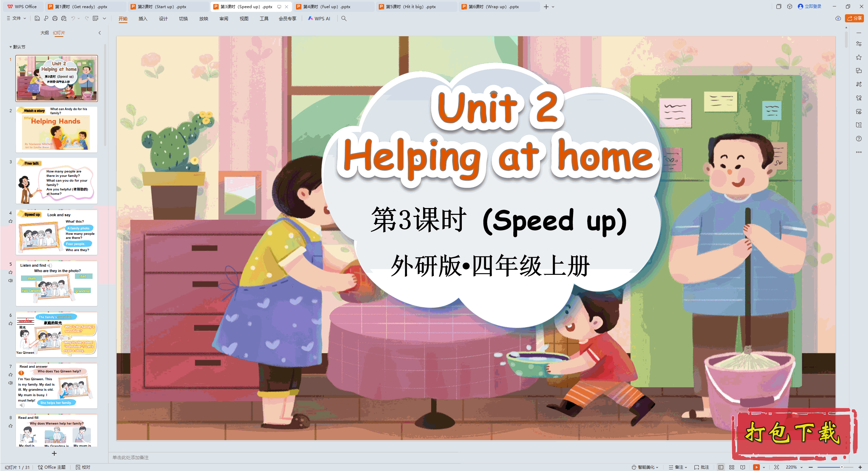
Task: Open the undo history dropdown arrow
Action: coord(79,18)
